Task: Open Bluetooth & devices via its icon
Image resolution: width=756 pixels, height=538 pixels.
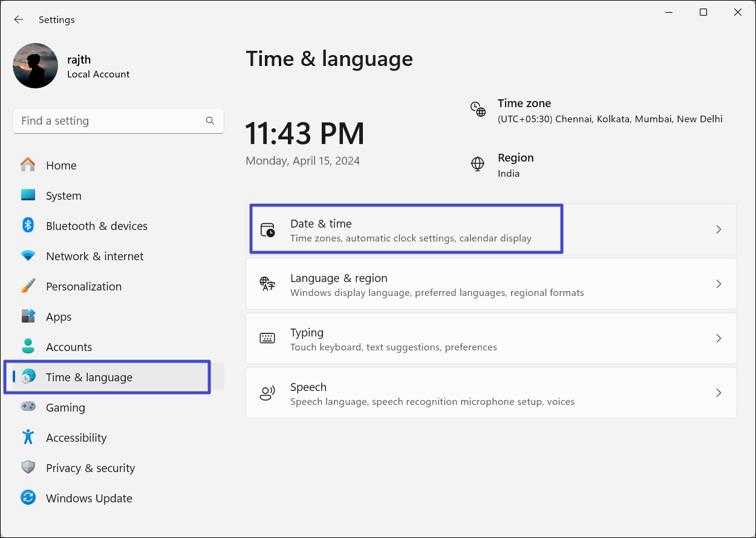Action: coord(28,226)
